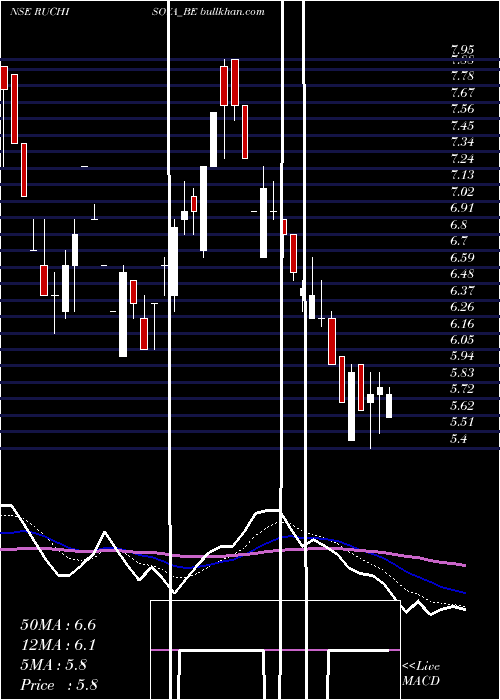Click the Price : 5.8 label
The image size is (500, 700).
point(59,685)
